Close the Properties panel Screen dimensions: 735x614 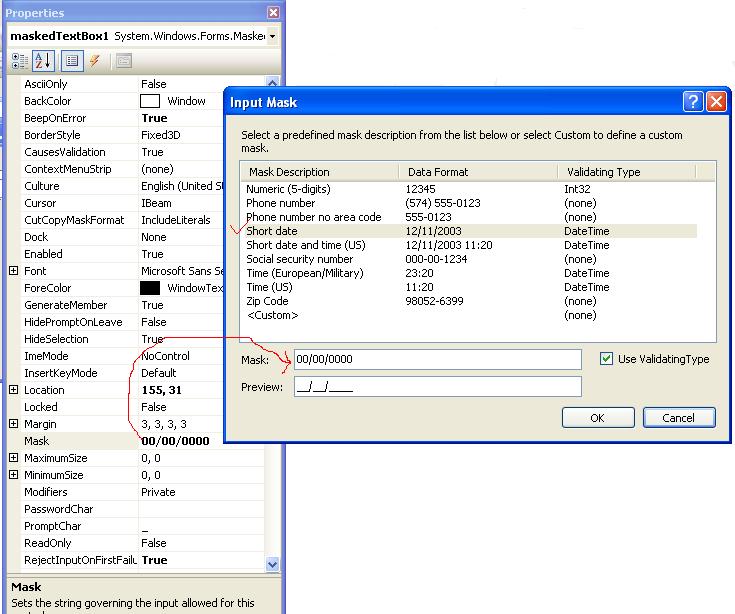click(x=273, y=12)
